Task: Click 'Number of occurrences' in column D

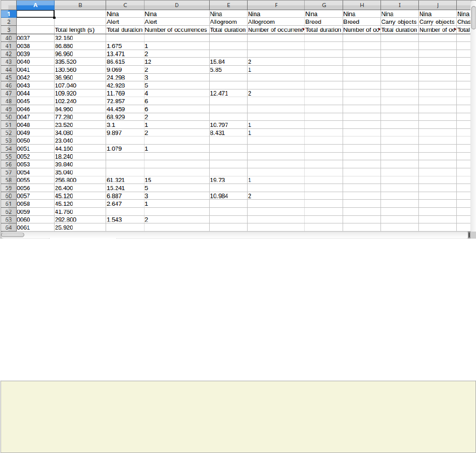Action: [x=177, y=30]
